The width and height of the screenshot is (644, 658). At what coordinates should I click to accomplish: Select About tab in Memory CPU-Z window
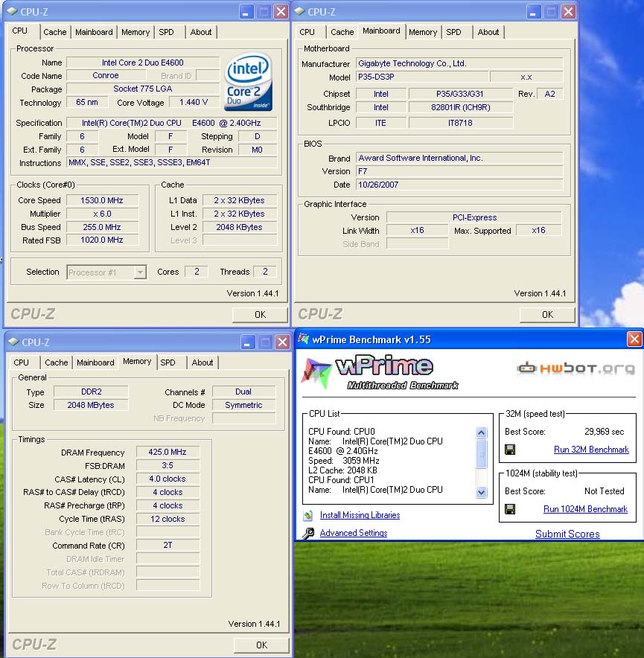(203, 362)
